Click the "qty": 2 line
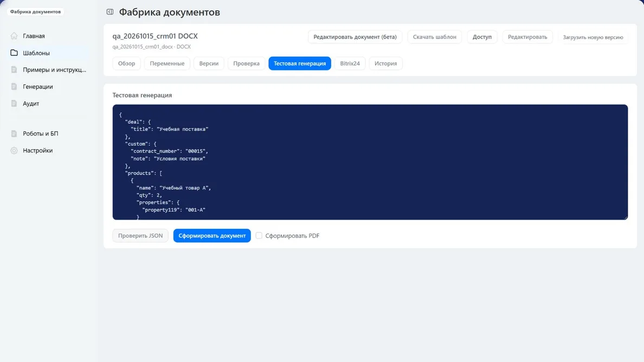The width and height of the screenshot is (644, 362). 149,195
